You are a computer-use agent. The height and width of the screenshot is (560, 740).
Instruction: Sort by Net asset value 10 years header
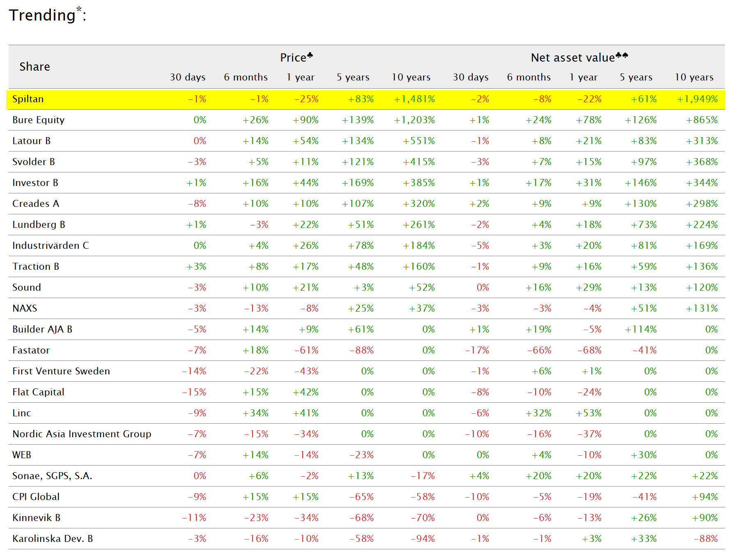[x=694, y=77]
